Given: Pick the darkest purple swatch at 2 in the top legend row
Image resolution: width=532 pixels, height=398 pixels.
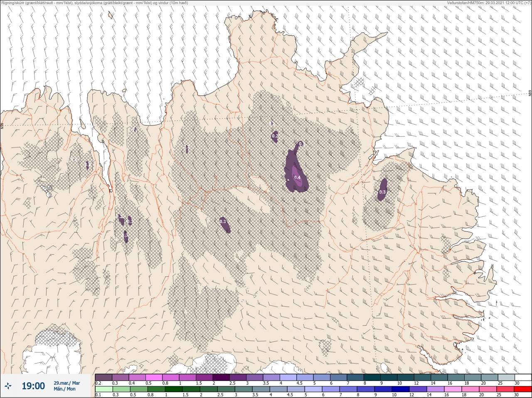Looking at the screenshot, I should [x=221, y=377].
